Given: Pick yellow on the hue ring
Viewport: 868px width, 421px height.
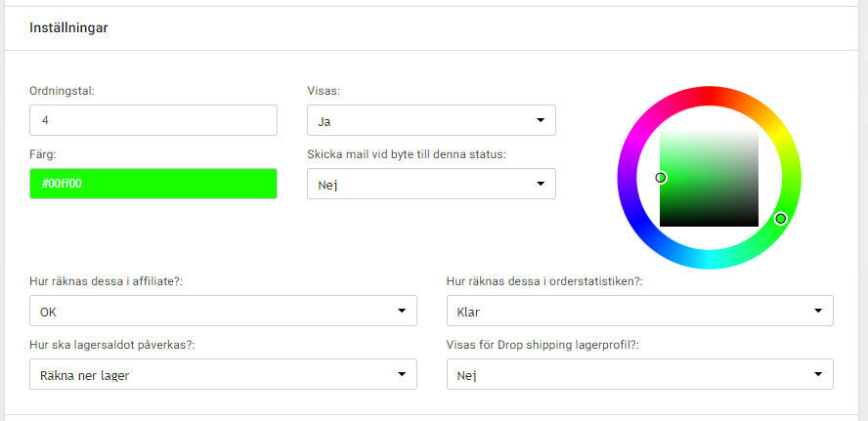Looking at the screenshot, I should point(781,136).
